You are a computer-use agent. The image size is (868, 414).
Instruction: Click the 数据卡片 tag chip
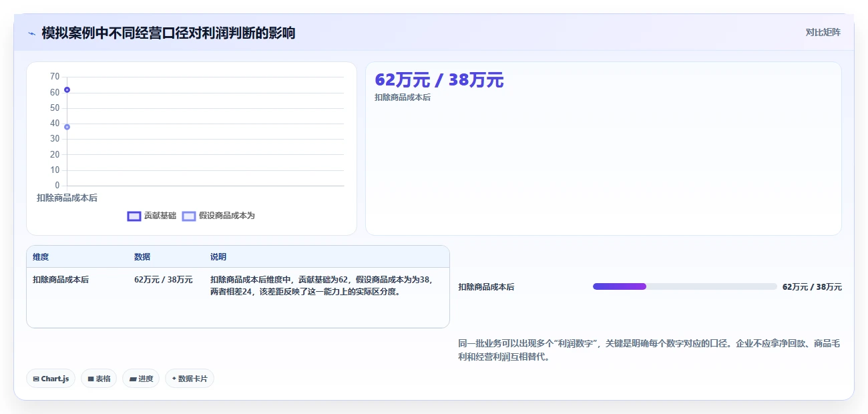tap(190, 379)
